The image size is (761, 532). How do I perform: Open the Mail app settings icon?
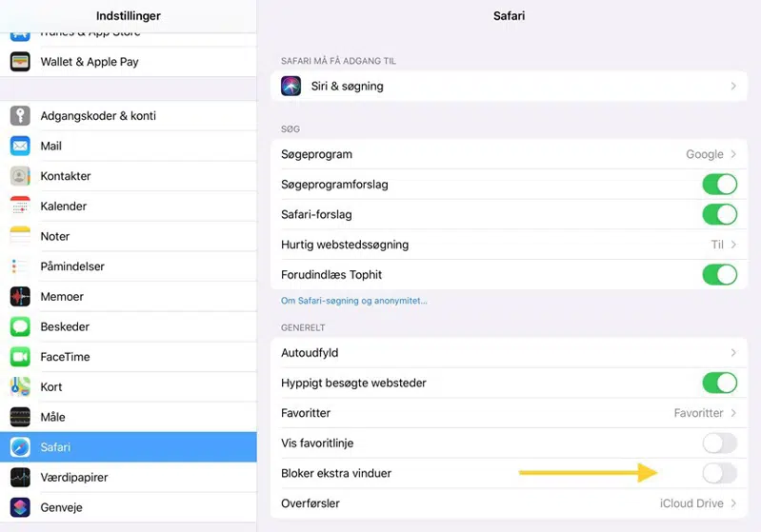(x=20, y=146)
